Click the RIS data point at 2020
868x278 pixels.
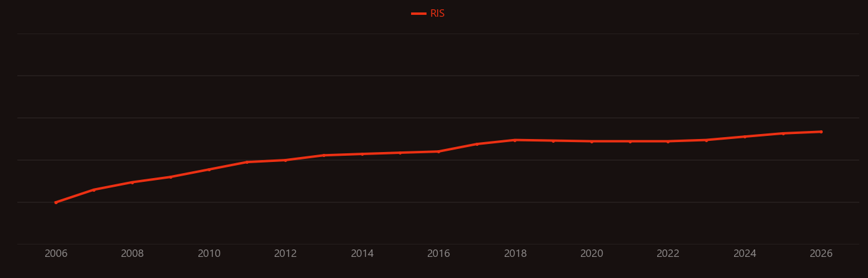[x=591, y=141]
